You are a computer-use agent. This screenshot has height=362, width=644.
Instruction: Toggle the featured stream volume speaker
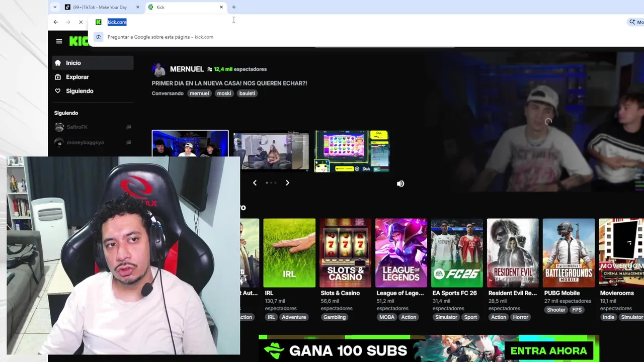pos(400,184)
